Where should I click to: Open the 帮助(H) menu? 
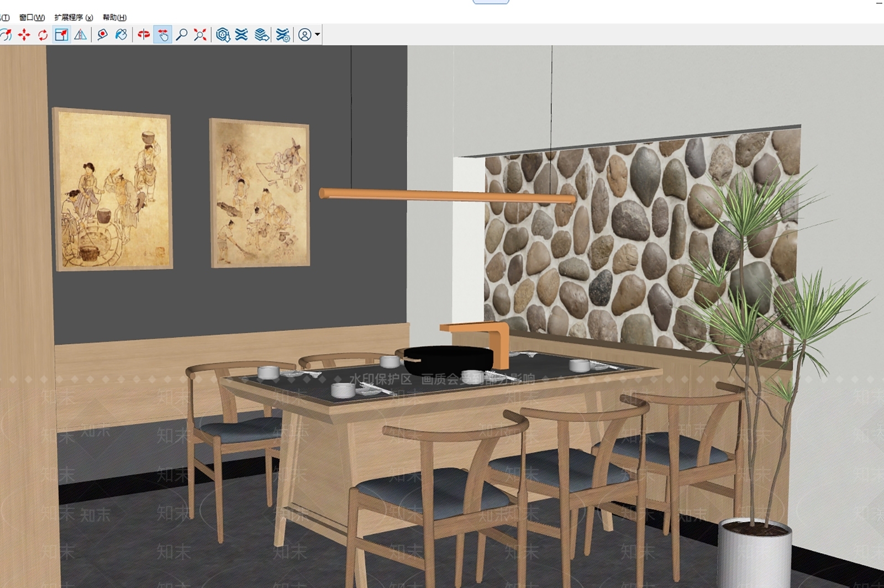click(x=114, y=18)
